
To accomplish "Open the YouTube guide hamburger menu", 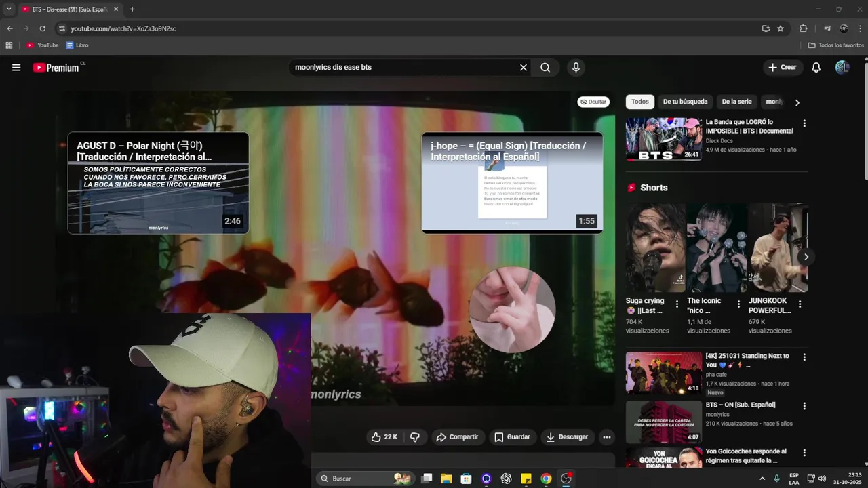I will point(16,67).
